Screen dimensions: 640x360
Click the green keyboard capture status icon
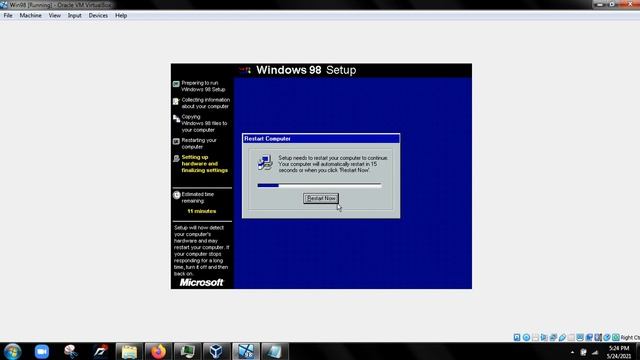(616, 338)
